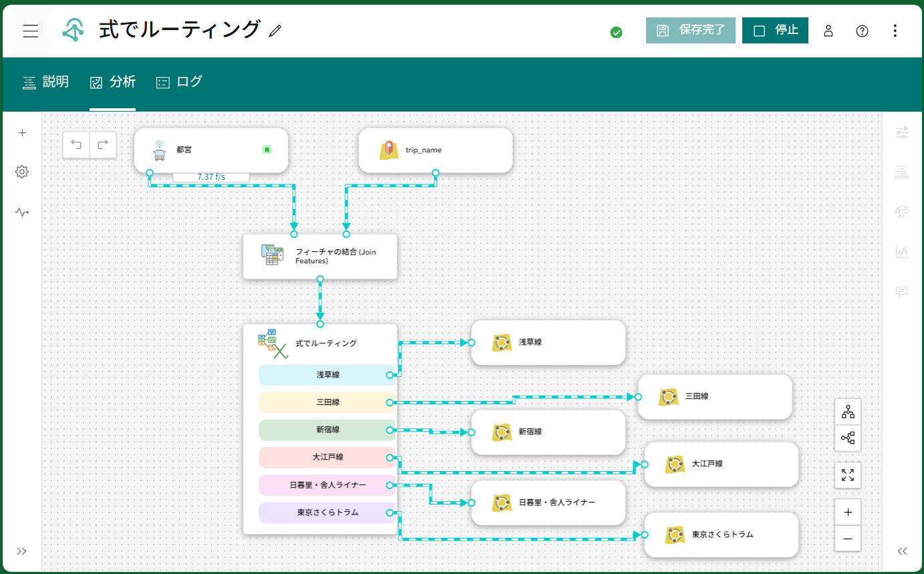Screen dimensions: 924x574
Task: Click the pencil icon to edit title
Action: (275, 31)
